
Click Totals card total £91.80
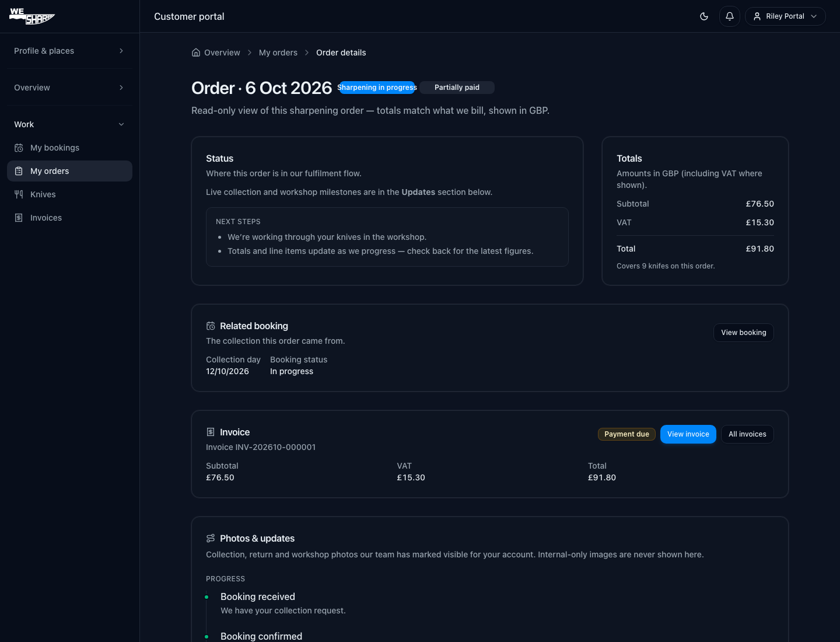(759, 249)
